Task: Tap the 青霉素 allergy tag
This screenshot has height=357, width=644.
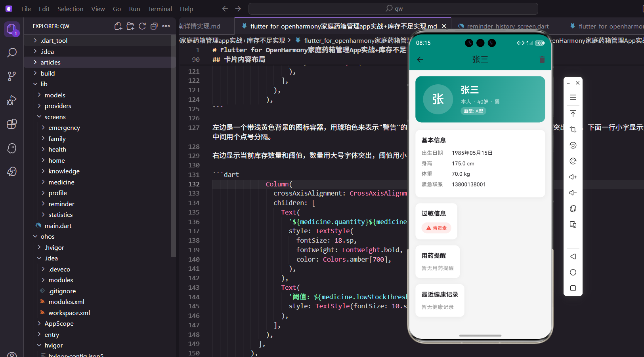Action: pos(436,228)
